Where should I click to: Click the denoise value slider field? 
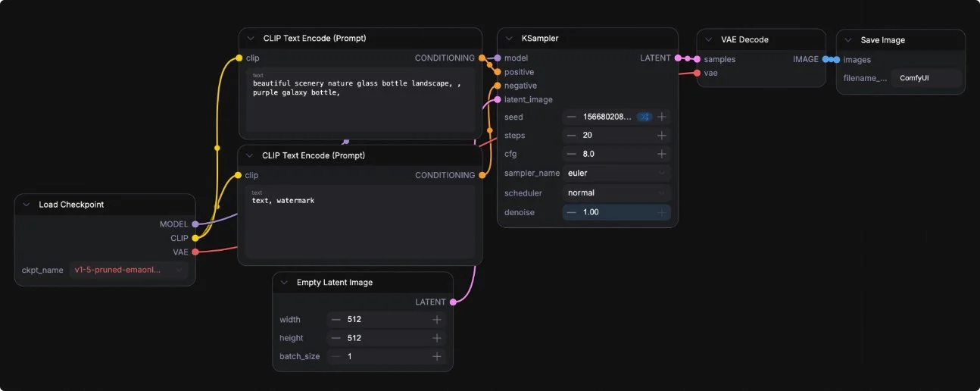(x=616, y=212)
